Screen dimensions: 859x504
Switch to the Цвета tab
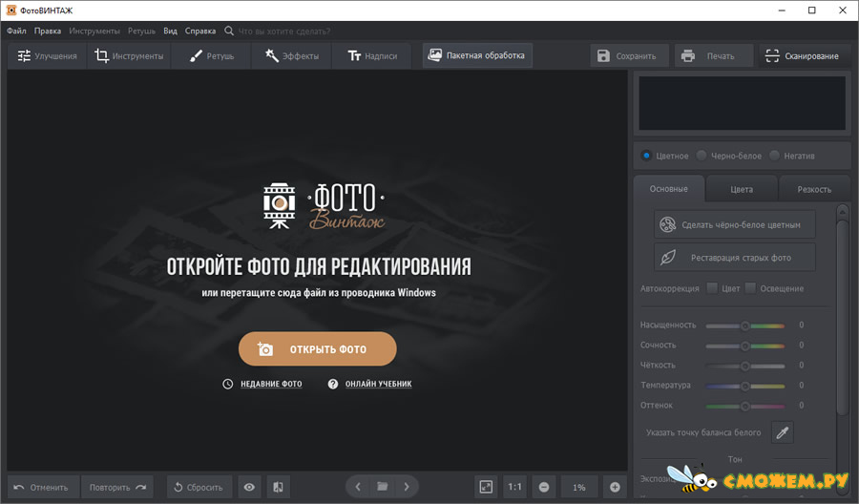coord(742,190)
